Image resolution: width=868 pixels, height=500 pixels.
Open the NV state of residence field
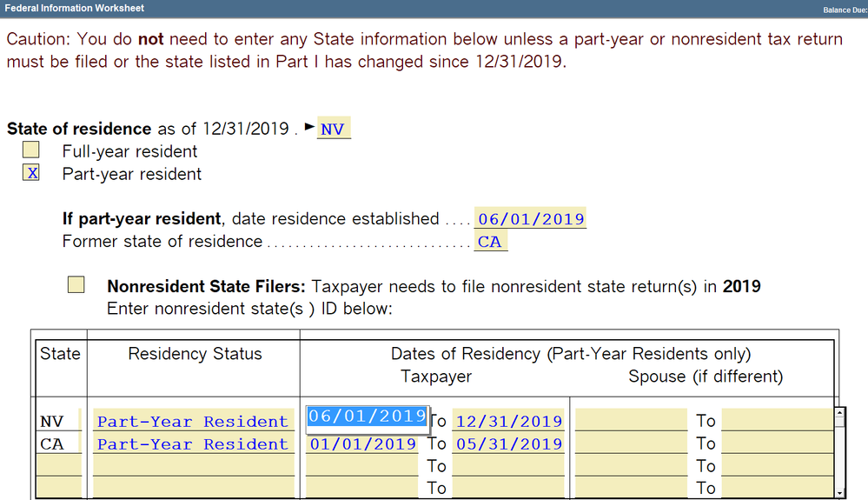point(333,130)
